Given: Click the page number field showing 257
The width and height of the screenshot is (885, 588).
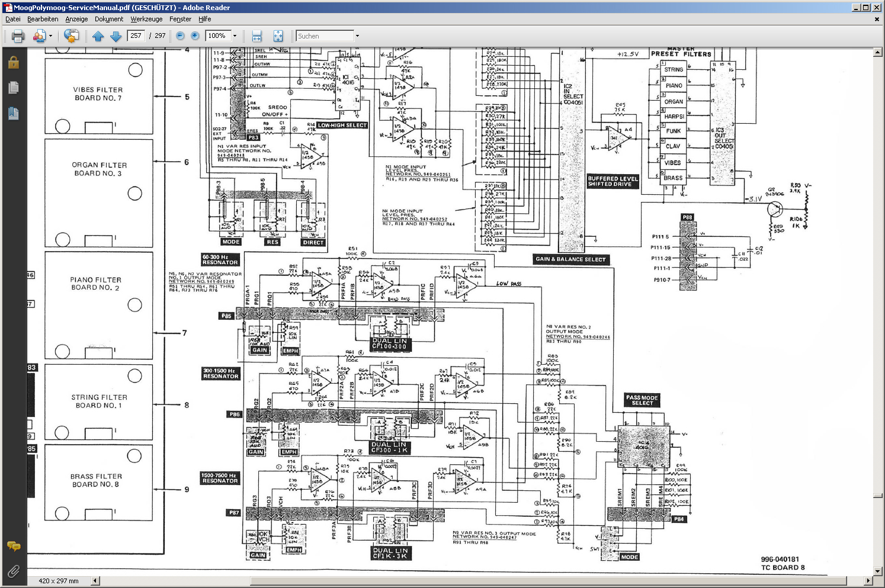Looking at the screenshot, I should (136, 36).
